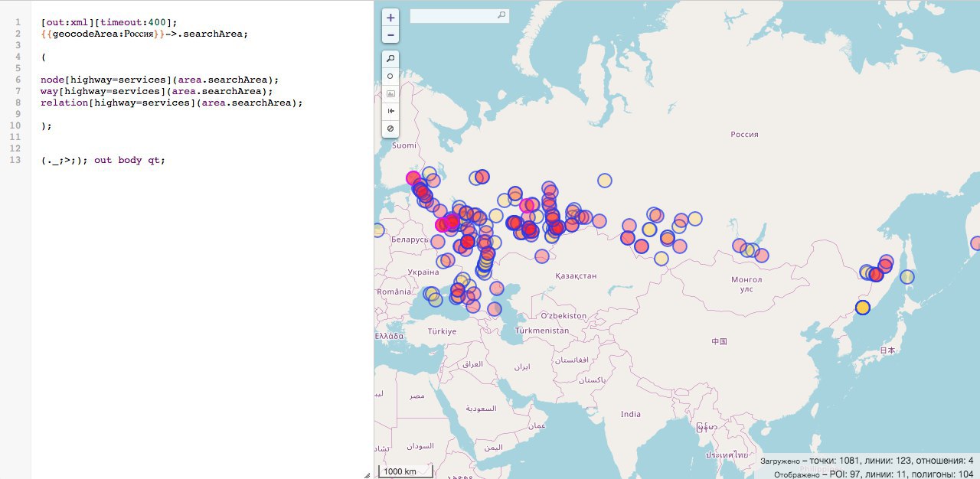
Task: Click the zoom-to-data magnifier tool
Action: click(x=391, y=59)
